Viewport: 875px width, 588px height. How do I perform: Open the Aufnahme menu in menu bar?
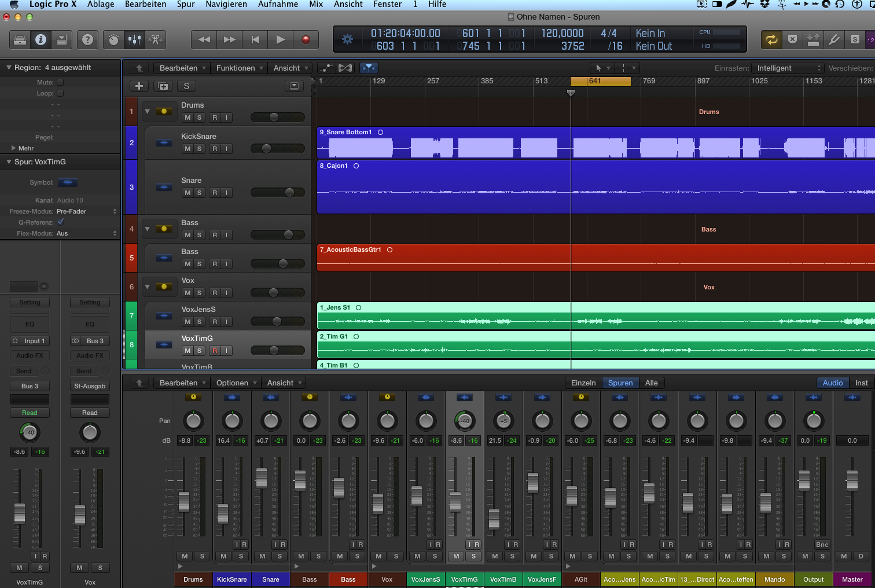[278, 4]
